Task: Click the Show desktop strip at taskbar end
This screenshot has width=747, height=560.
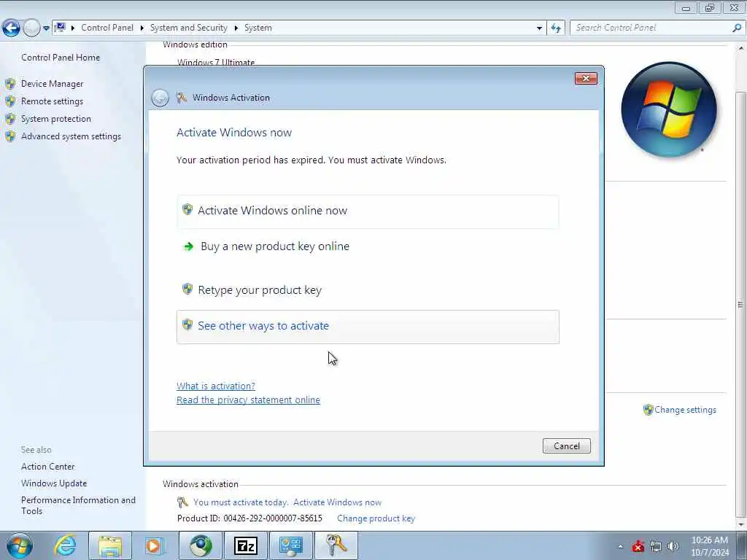Action: point(742,545)
